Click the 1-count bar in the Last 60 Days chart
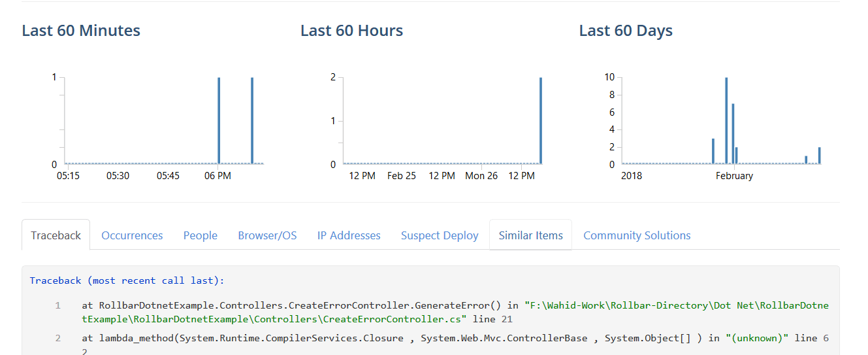 coord(806,160)
